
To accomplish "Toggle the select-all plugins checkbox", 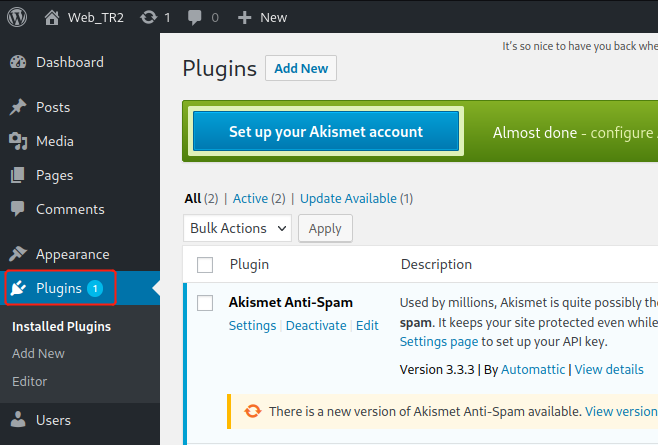I will point(205,265).
